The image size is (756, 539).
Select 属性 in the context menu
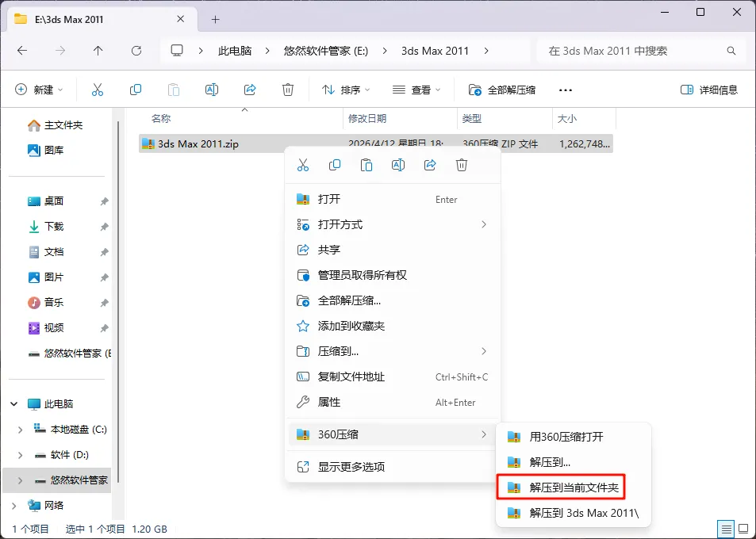pyautogui.click(x=393, y=402)
